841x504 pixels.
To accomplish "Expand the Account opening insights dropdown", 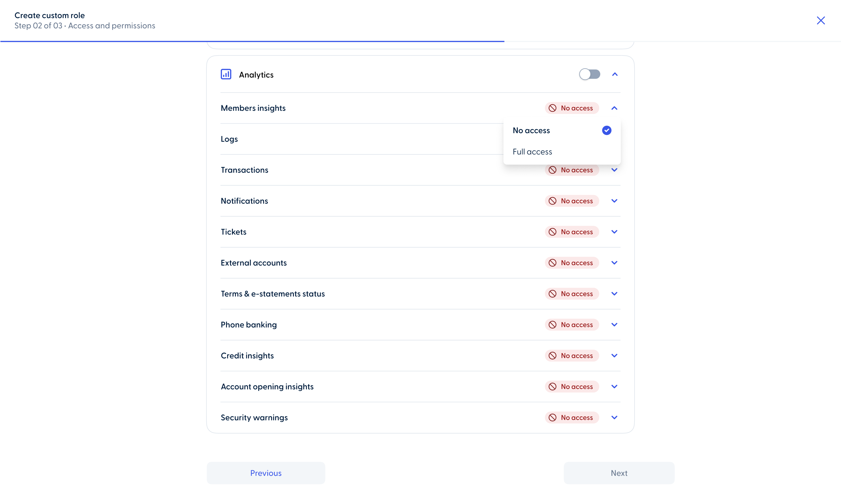I will point(614,386).
